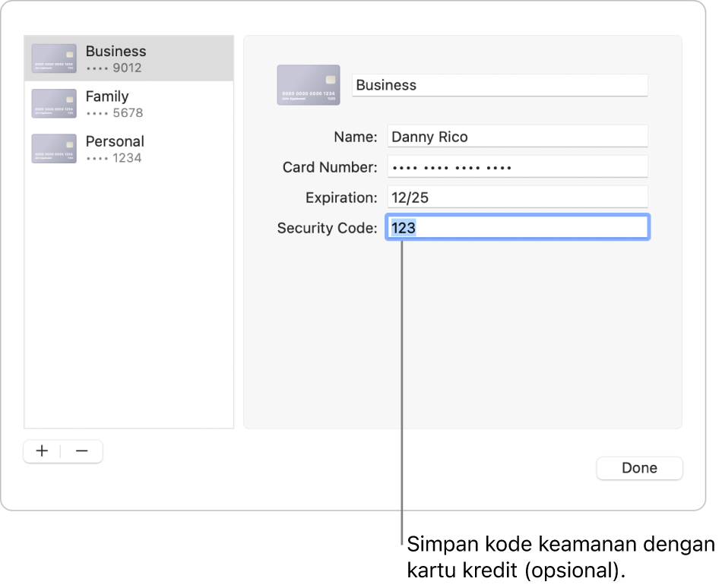
Task: Click the masked number ending 5678
Action: click(x=115, y=113)
